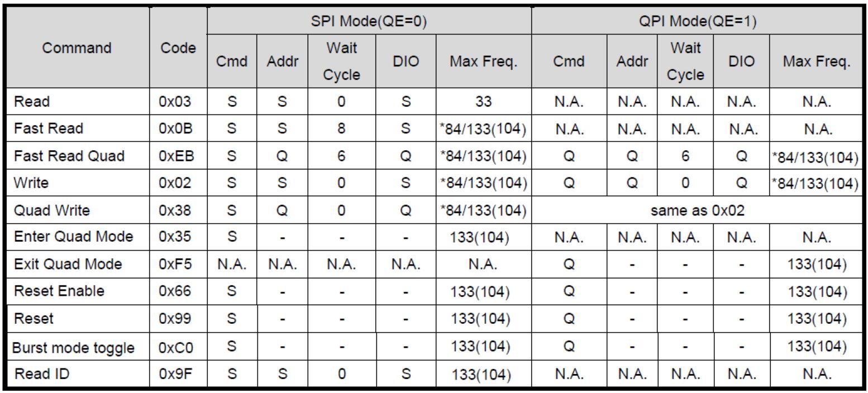The height and width of the screenshot is (393, 868).
Task: Click the code cell "0xEB"
Action: pos(177,156)
